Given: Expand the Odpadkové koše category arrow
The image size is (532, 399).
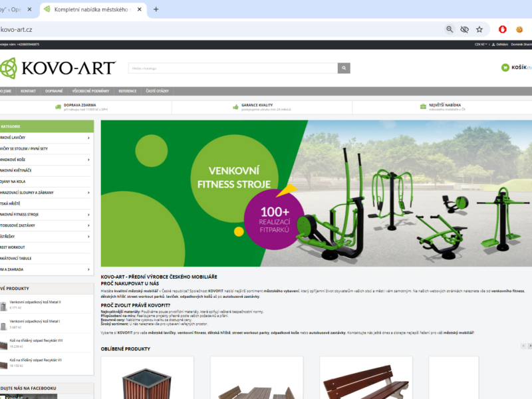Looking at the screenshot, I should [x=88, y=160].
